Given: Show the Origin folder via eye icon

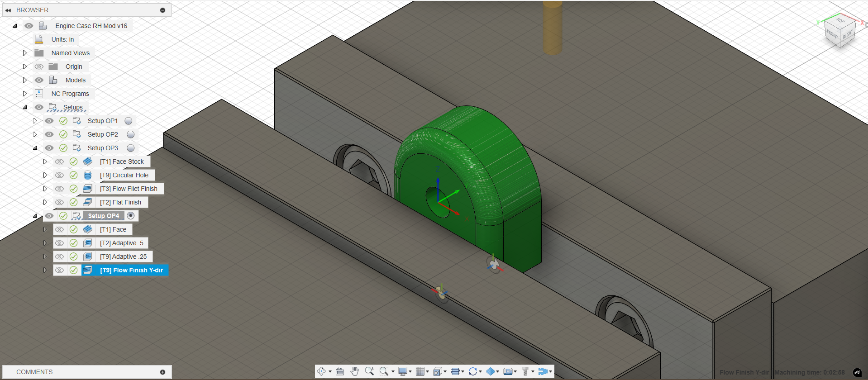Looking at the screenshot, I should tap(39, 66).
